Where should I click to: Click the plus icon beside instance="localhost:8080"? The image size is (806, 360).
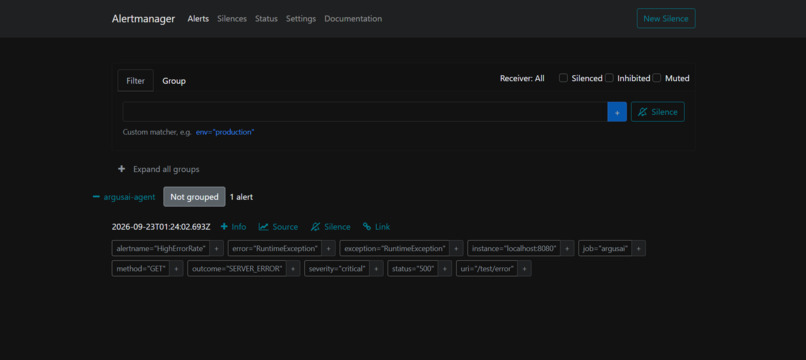567,248
